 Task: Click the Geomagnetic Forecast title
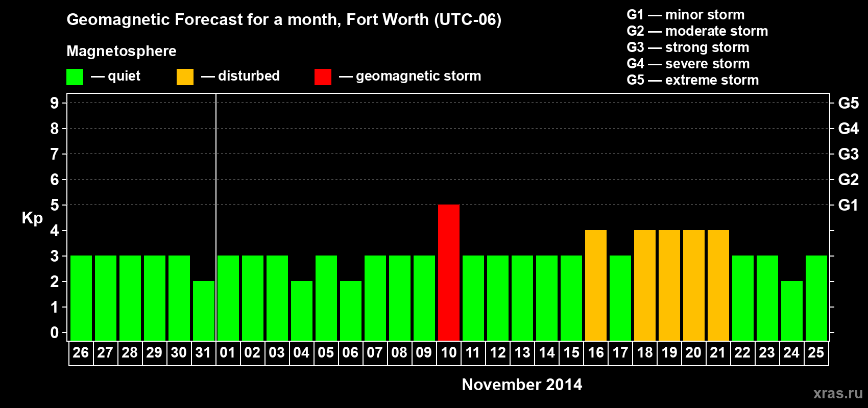[x=284, y=20]
